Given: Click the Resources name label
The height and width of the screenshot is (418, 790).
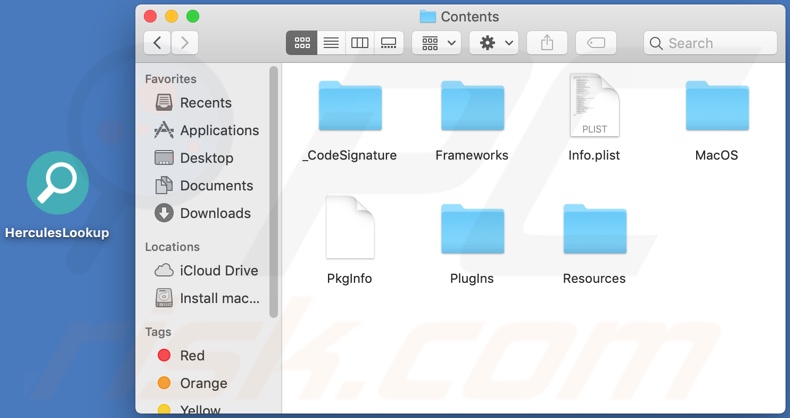Looking at the screenshot, I should tap(594, 278).
